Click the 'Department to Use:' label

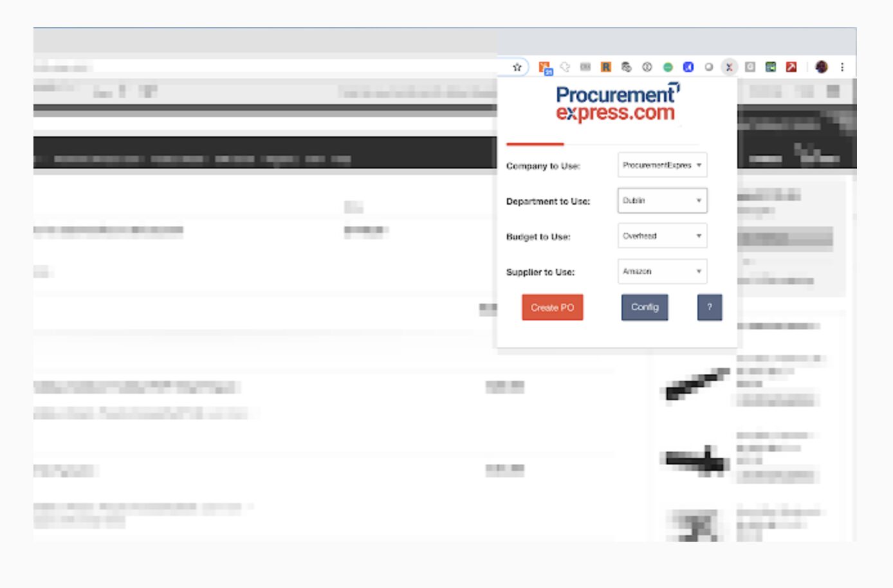click(548, 201)
